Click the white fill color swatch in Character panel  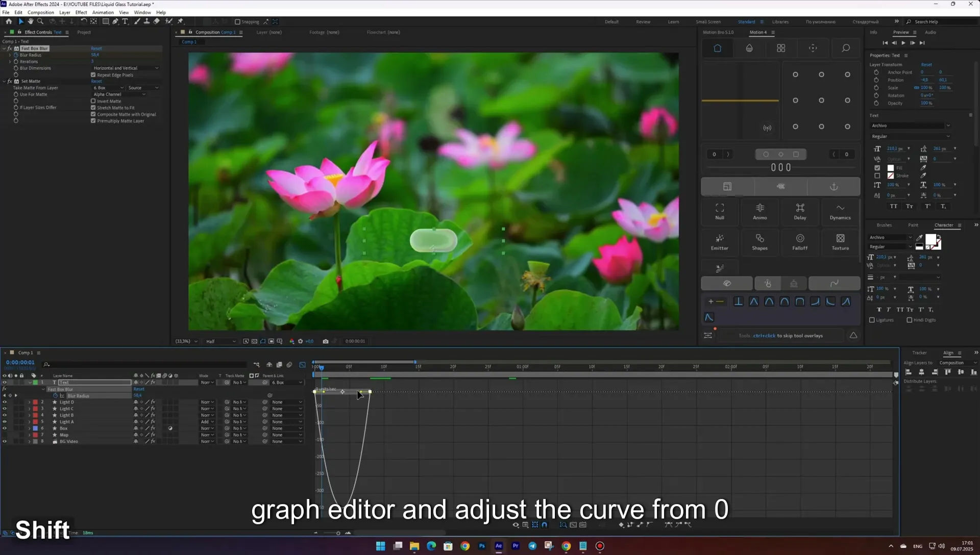[930, 240]
